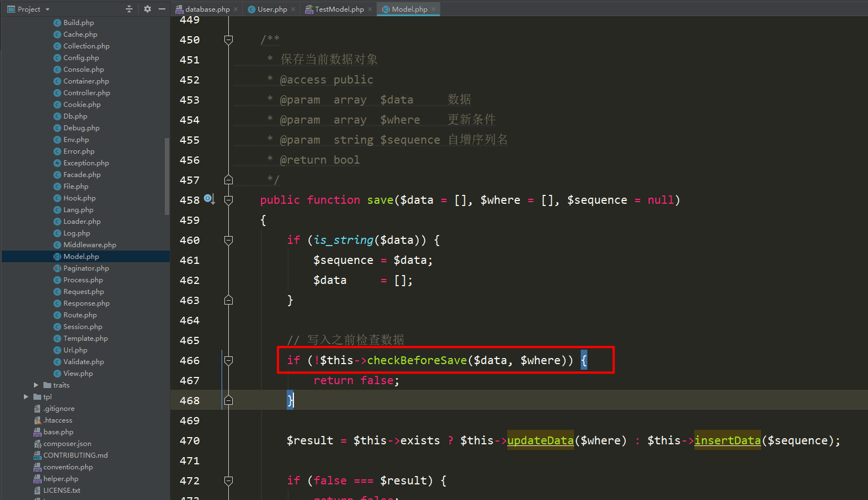The width and height of the screenshot is (868, 500).
Task: Select Facade.php file
Action: [x=82, y=175]
